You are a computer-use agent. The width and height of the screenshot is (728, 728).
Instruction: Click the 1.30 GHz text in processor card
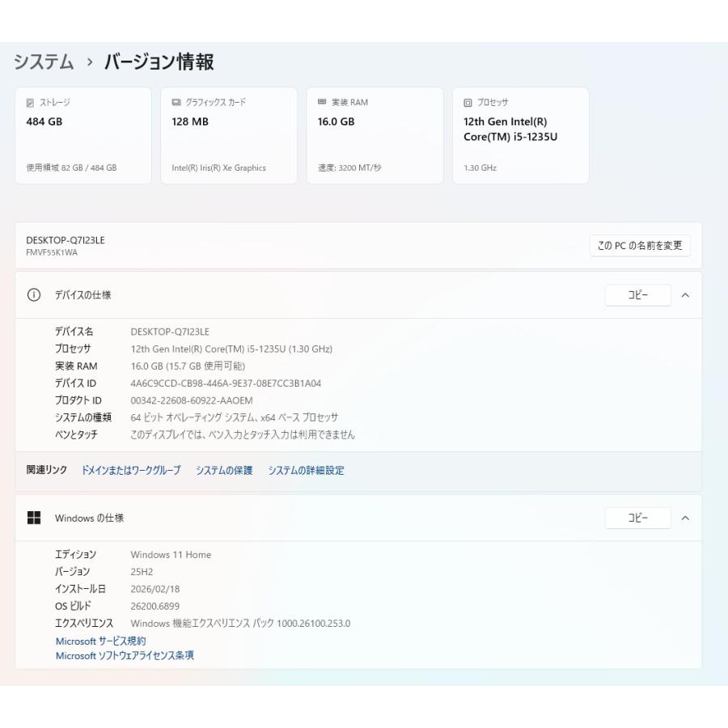[x=480, y=168]
